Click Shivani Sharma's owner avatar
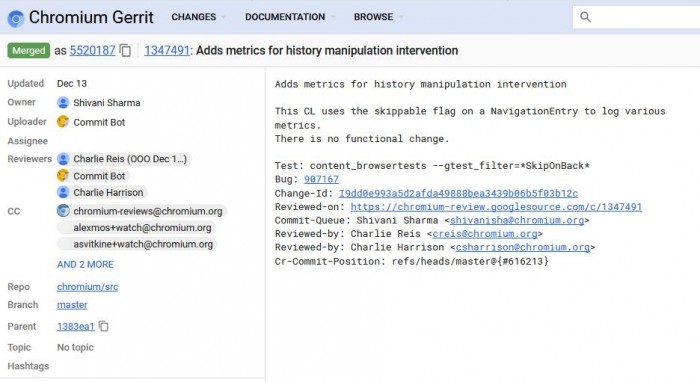The width and height of the screenshot is (700, 382). (63, 103)
